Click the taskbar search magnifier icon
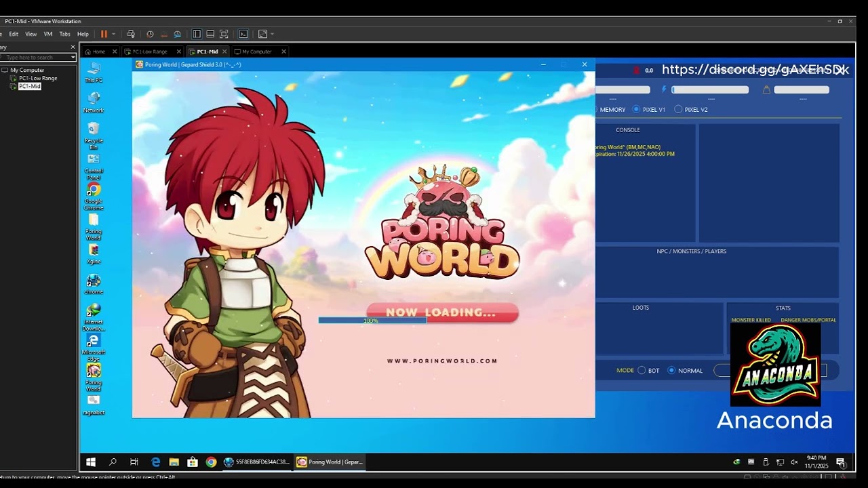868x488 pixels. pos(113,462)
